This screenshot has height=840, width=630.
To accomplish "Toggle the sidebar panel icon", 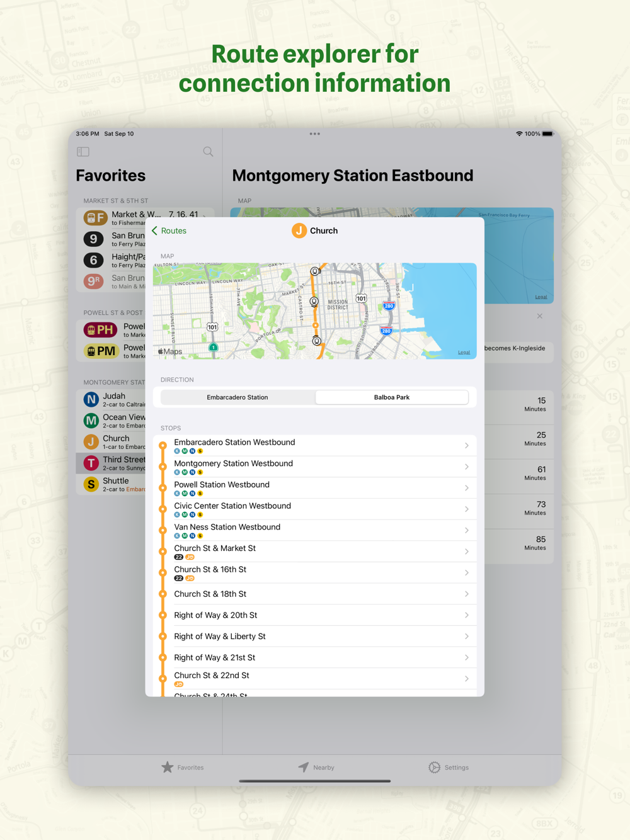I will (x=83, y=152).
